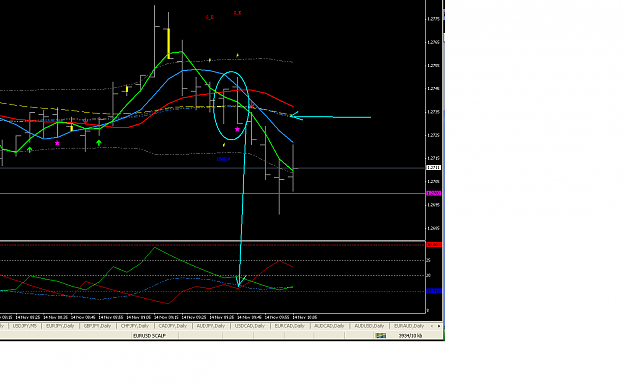
Task: Open the EURUSD SCALP profile in status bar
Action: click(149, 336)
